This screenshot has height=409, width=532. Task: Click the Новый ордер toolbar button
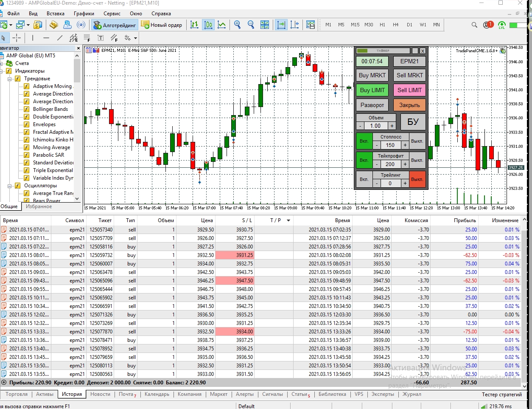[162, 25]
